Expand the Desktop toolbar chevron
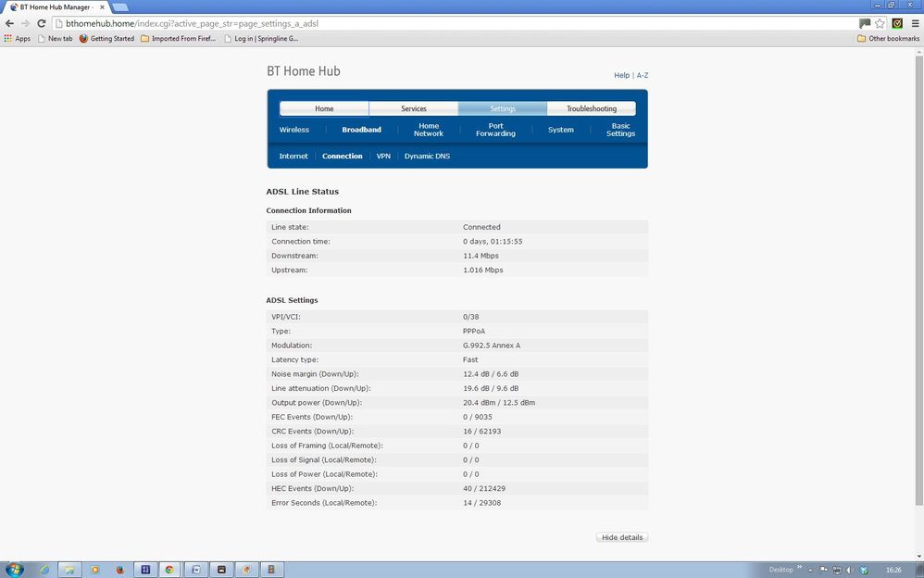Viewport: 924px width, 578px height. click(x=800, y=568)
